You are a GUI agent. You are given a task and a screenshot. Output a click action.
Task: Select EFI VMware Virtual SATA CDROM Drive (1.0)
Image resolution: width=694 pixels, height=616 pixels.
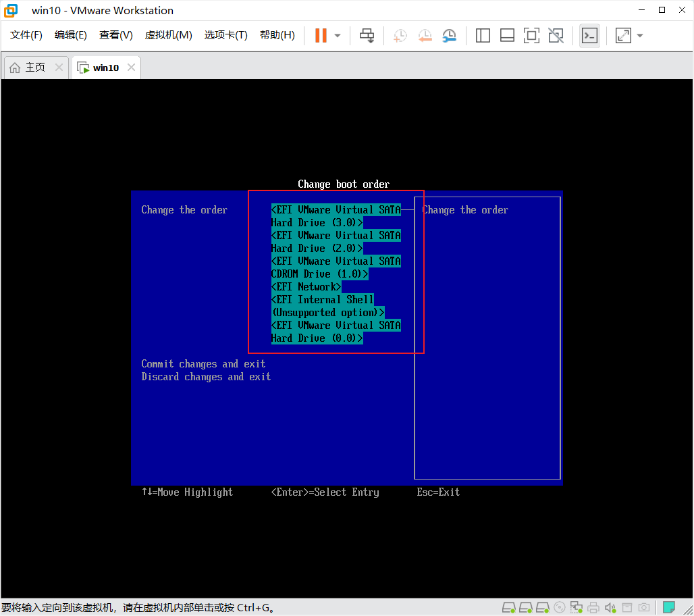(336, 267)
